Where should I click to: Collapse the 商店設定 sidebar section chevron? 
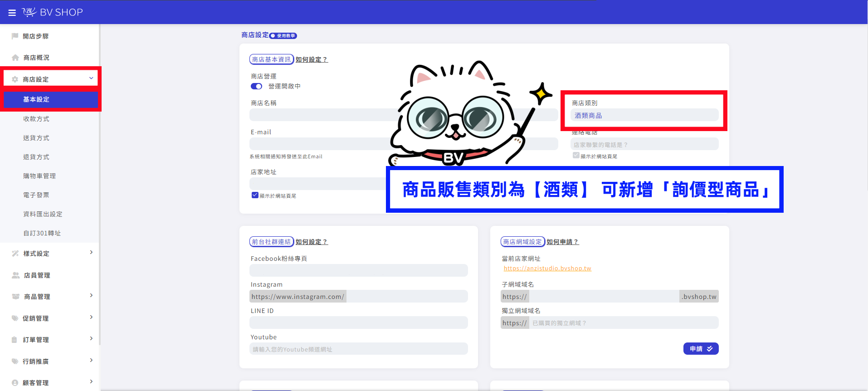pyautogui.click(x=91, y=78)
